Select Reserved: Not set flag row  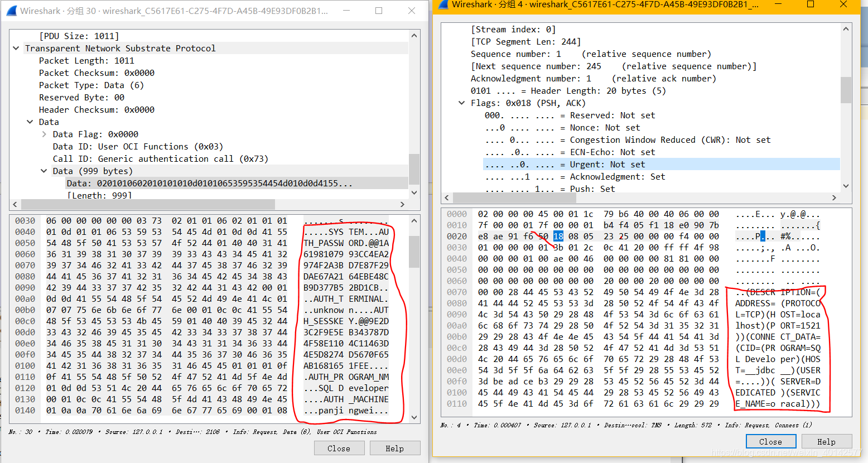[570, 115]
